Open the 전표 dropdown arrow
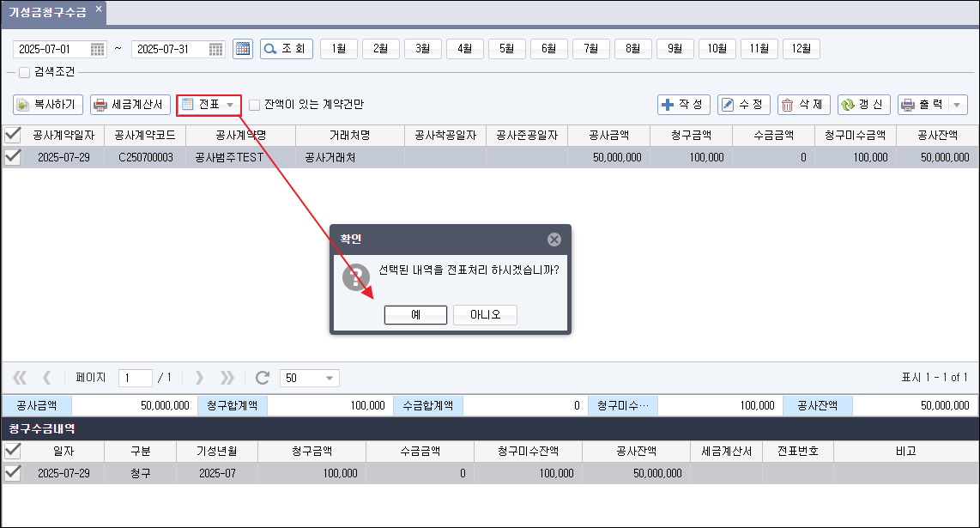The image size is (980, 528). pos(230,104)
